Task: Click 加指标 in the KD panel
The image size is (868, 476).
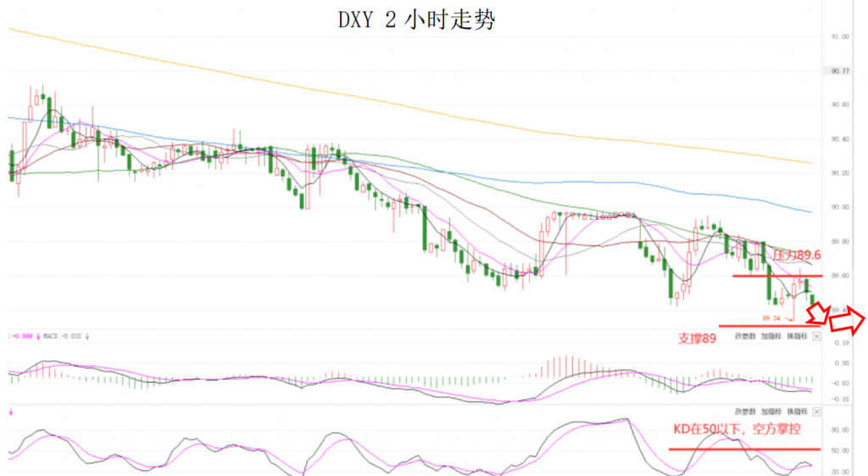Action: [771, 412]
